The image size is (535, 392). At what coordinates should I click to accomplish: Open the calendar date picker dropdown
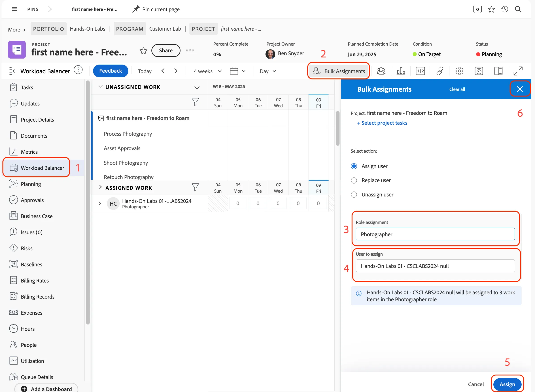pos(238,71)
